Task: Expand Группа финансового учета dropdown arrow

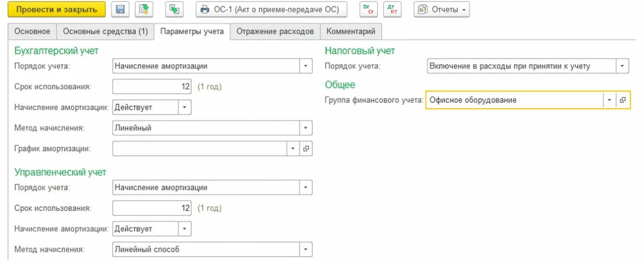Action: click(609, 100)
